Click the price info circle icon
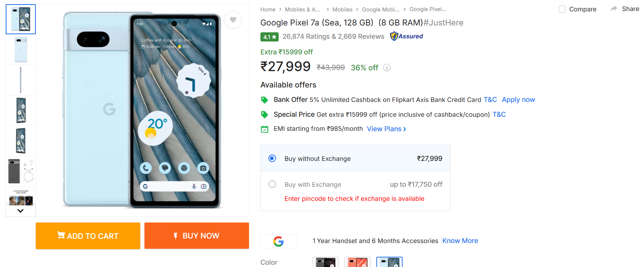 [x=387, y=68]
